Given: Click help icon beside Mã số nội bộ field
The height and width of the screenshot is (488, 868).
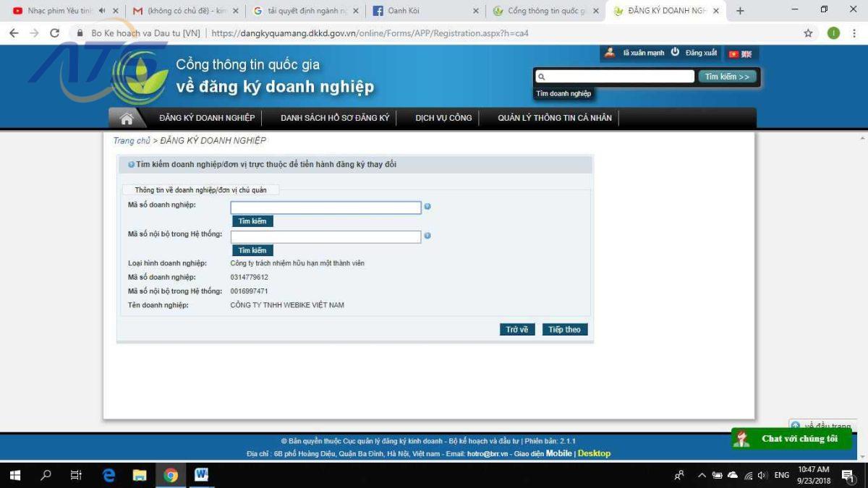Looking at the screenshot, I should click(x=427, y=236).
